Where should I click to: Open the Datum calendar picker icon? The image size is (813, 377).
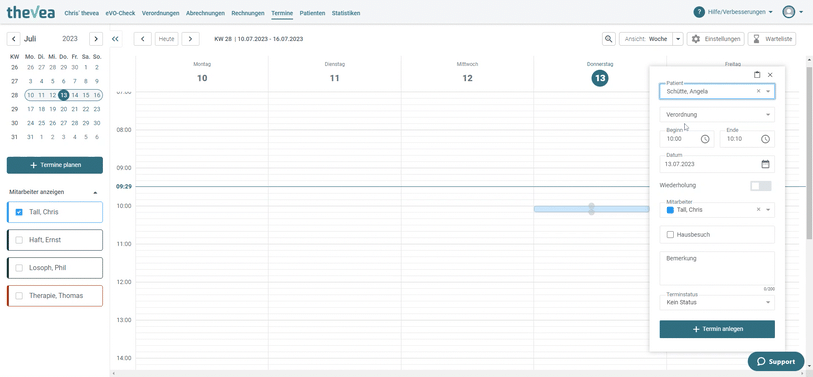pyautogui.click(x=765, y=164)
